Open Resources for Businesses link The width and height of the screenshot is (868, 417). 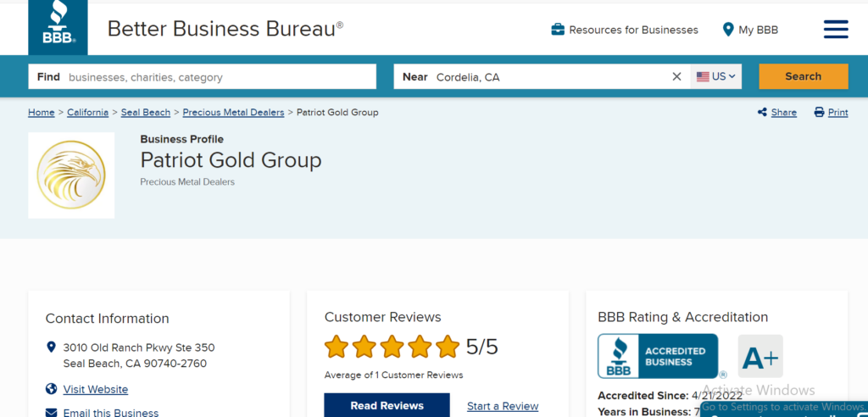pyautogui.click(x=633, y=30)
